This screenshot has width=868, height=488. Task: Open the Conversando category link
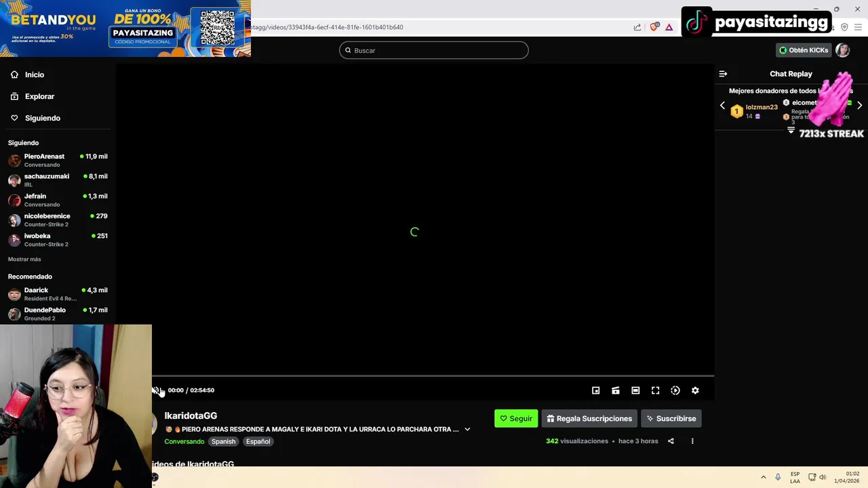tap(184, 441)
